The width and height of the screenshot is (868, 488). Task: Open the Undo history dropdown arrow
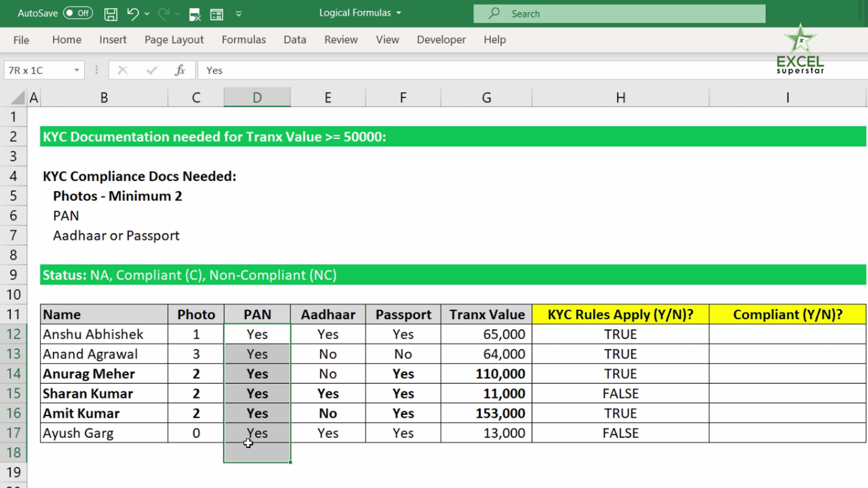[x=146, y=14]
